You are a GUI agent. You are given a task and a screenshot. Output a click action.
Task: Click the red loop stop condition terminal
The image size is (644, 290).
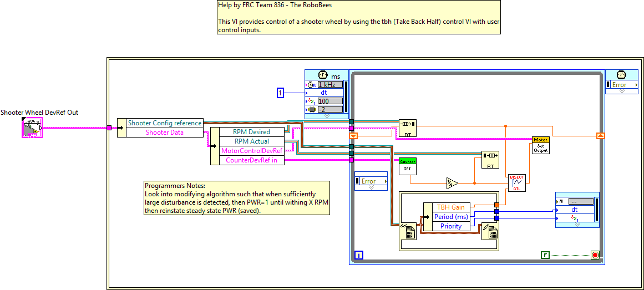pyautogui.click(x=595, y=255)
